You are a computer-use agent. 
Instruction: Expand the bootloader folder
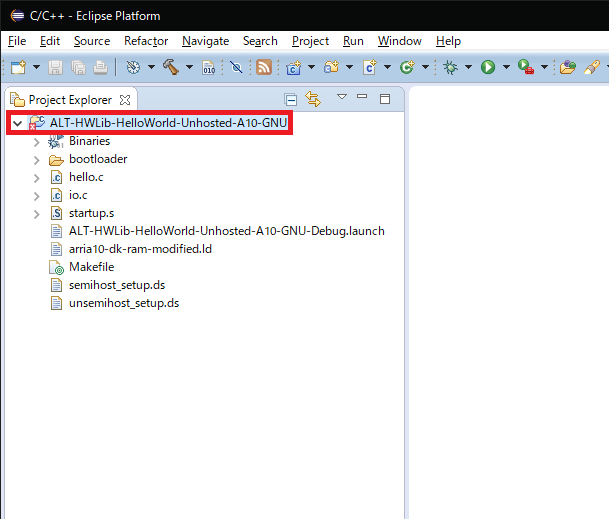click(x=37, y=160)
